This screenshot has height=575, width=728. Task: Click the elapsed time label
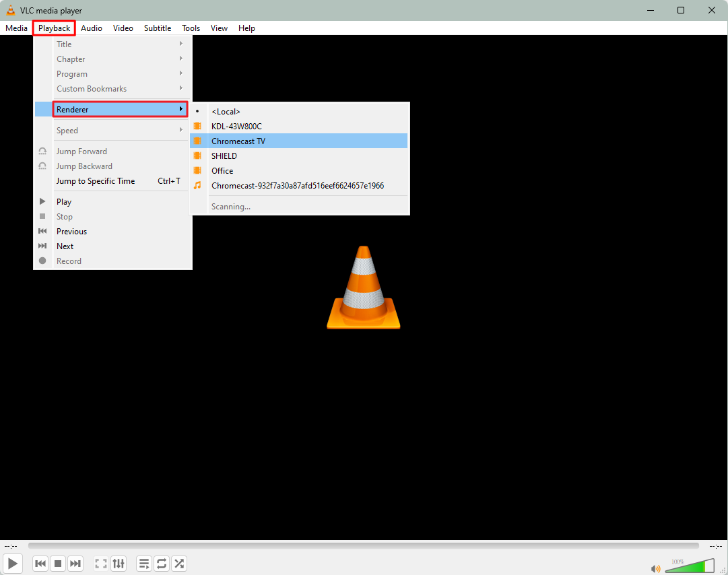(11, 546)
